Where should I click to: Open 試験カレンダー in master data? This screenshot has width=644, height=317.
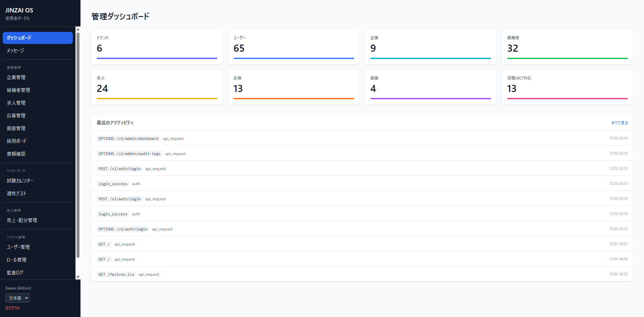pyautogui.click(x=38, y=181)
